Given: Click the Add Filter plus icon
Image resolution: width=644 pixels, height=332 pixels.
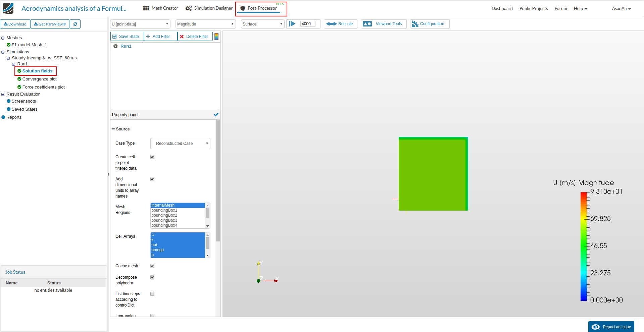Looking at the screenshot, I should click(148, 36).
